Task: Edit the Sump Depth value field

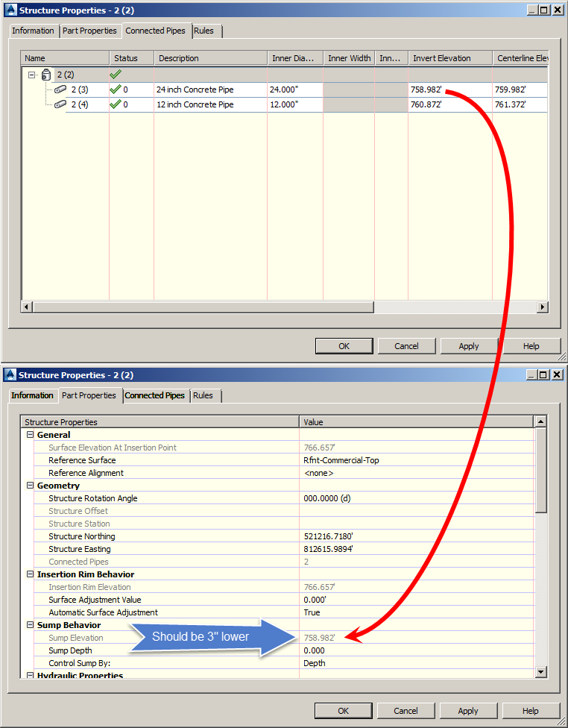Action: [x=417, y=650]
